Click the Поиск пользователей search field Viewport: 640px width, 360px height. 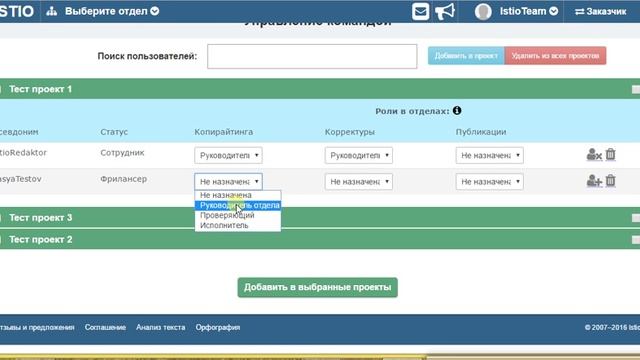point(312,56)
